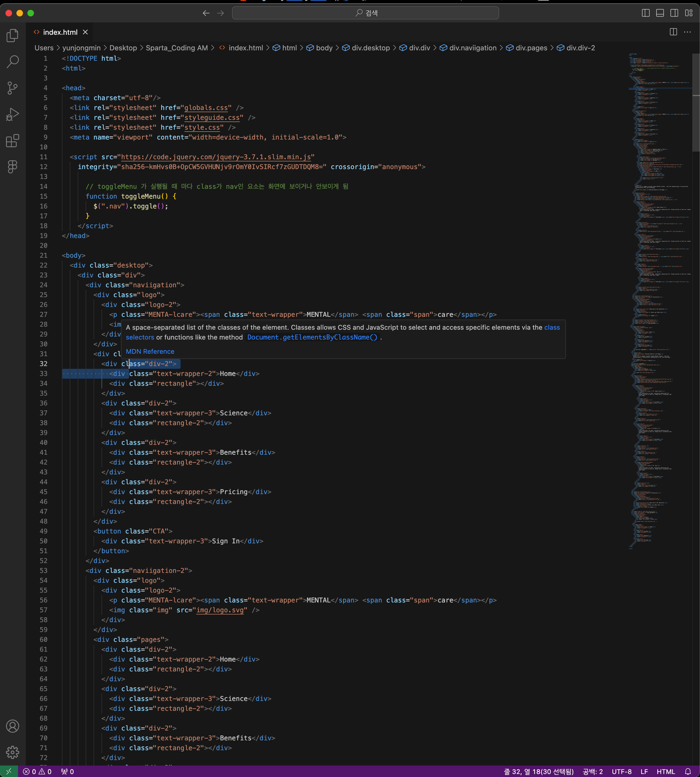This screenshot has height=777, width=700.
Task: Click the vertical editor scrollbar thumb
Action: coord(696,102)
